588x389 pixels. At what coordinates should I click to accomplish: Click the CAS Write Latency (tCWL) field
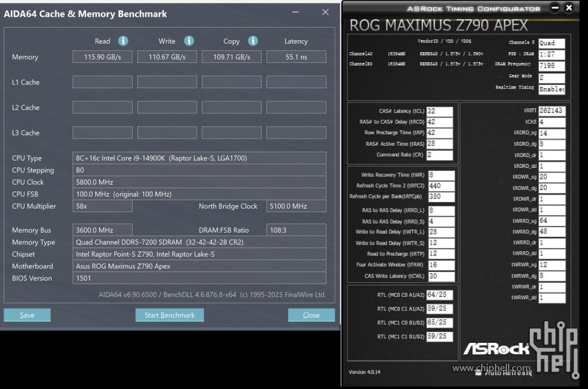[x=442, y=276]
